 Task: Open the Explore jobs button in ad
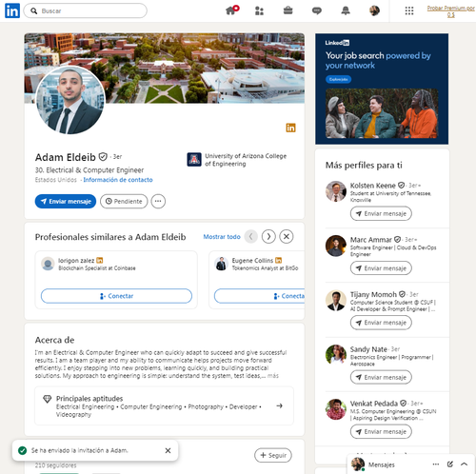point(338,79)
